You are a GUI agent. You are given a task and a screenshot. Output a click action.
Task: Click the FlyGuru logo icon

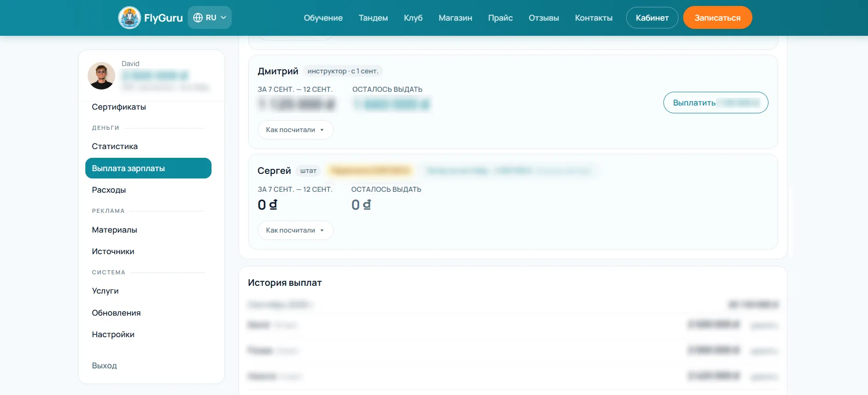click(x=129, y=18)
